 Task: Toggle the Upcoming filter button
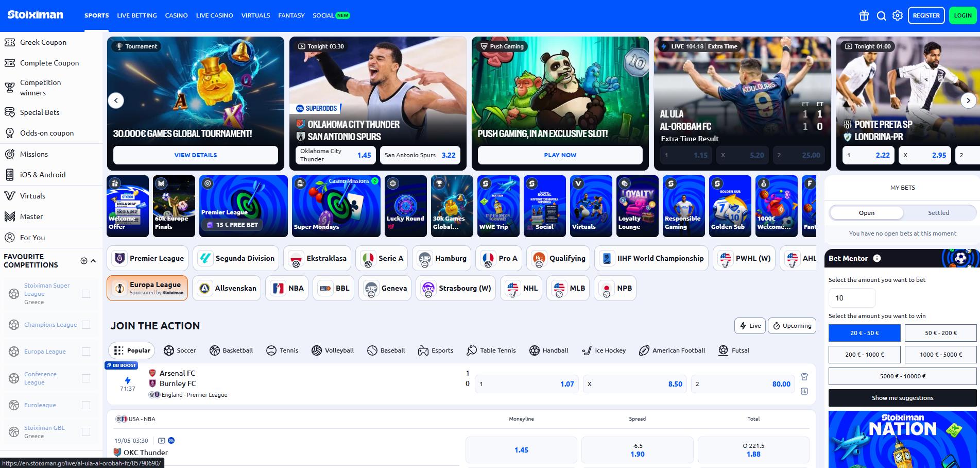(792, 326)
